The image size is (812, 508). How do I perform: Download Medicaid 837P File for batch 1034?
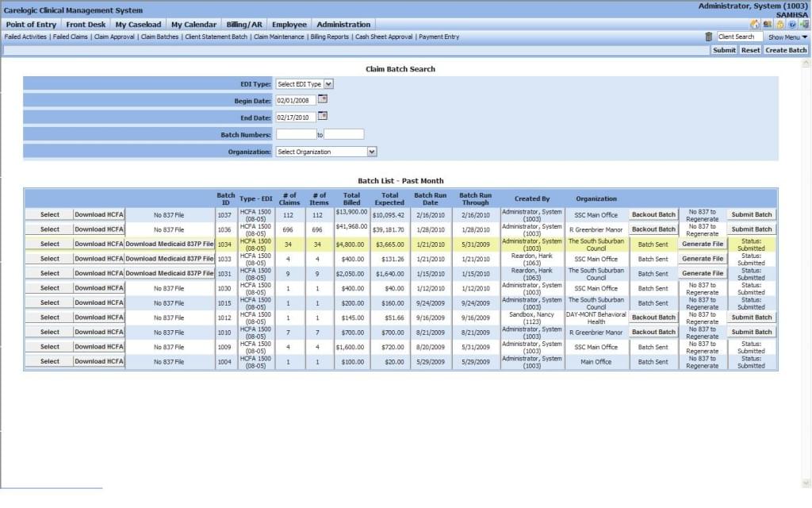click(170, 244)
